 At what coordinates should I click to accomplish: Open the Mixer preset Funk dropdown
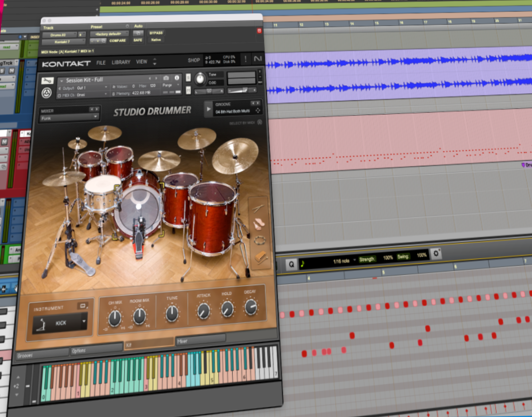70,118
